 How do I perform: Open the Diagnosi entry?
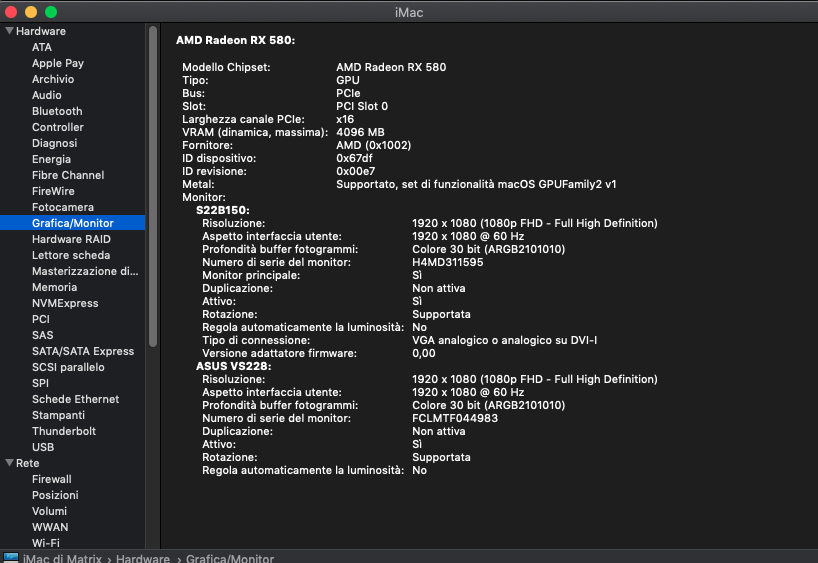click(x=54, y=143)
